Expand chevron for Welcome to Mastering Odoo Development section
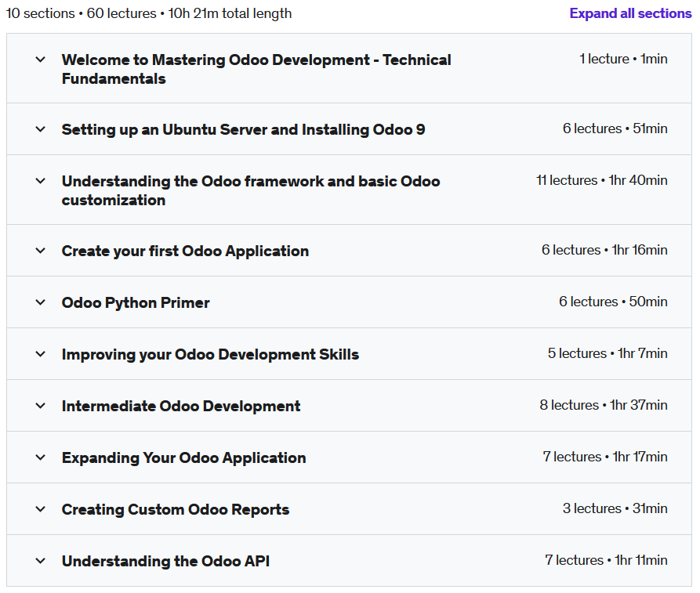This screenshot has height=593, width=700. [x=40, y=59]
